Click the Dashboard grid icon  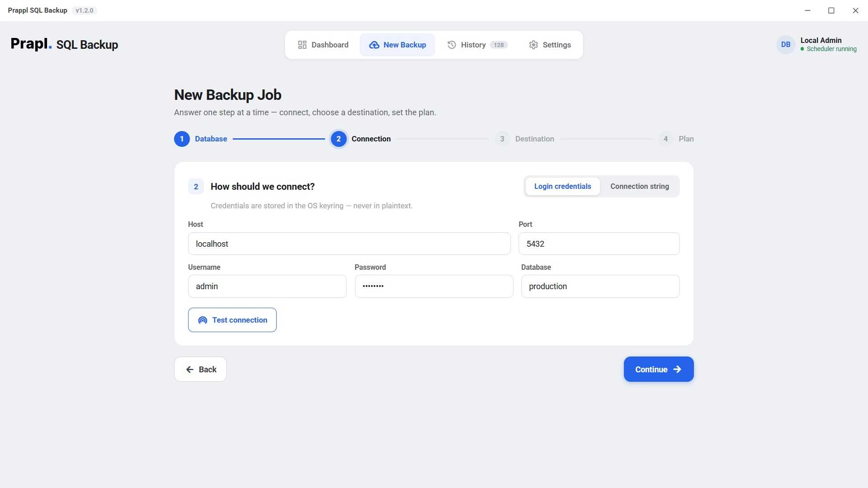302,45
